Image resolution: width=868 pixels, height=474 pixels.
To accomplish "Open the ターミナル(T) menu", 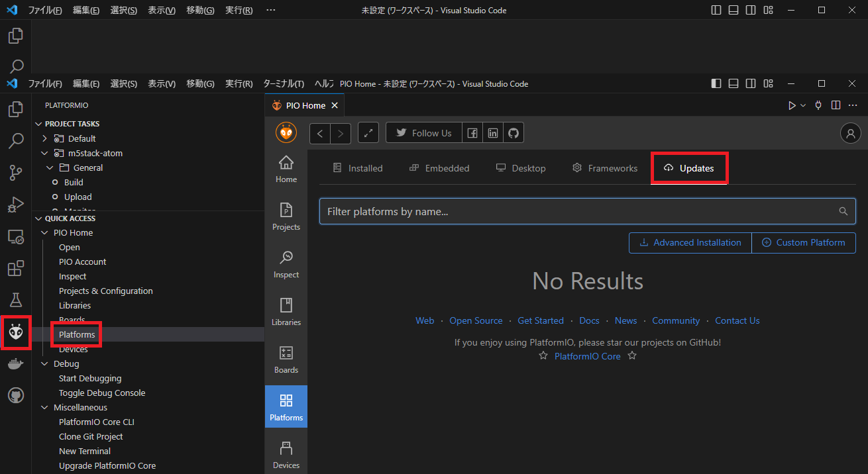I will pyautogui.click(x=284, y=83).
